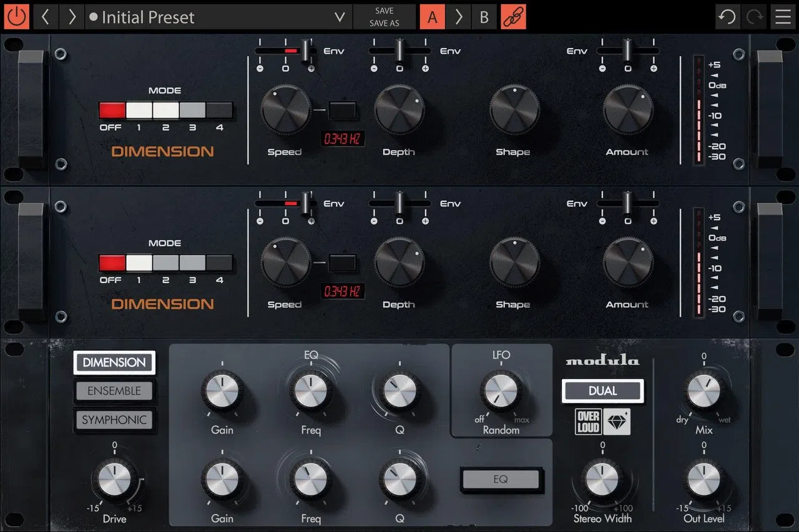This screenshot has height=532, width=799.
Task: Click the lower EQ Q knob
Action: (399, 479)
